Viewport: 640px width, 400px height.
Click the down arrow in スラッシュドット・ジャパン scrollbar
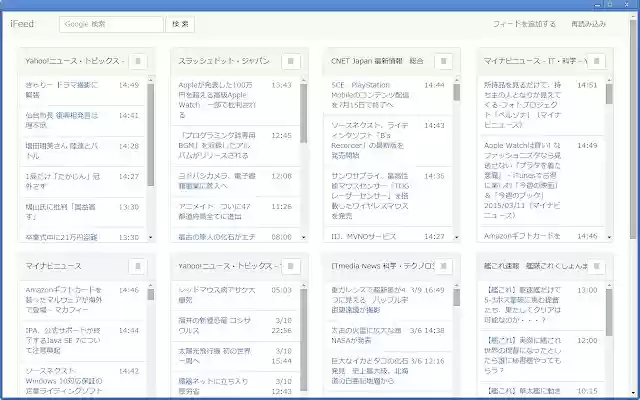tap(303, 237)
